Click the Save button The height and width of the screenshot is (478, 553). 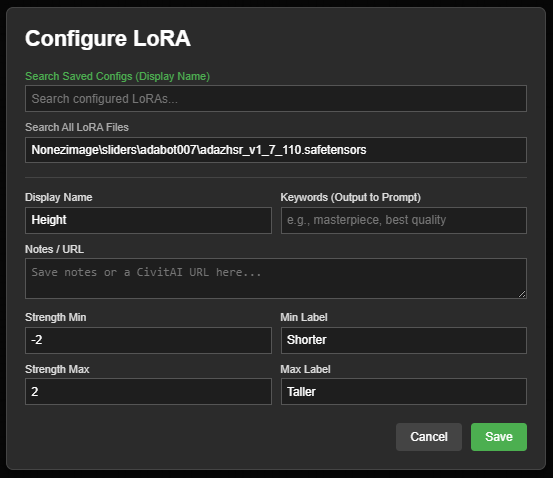pos(499,437)
